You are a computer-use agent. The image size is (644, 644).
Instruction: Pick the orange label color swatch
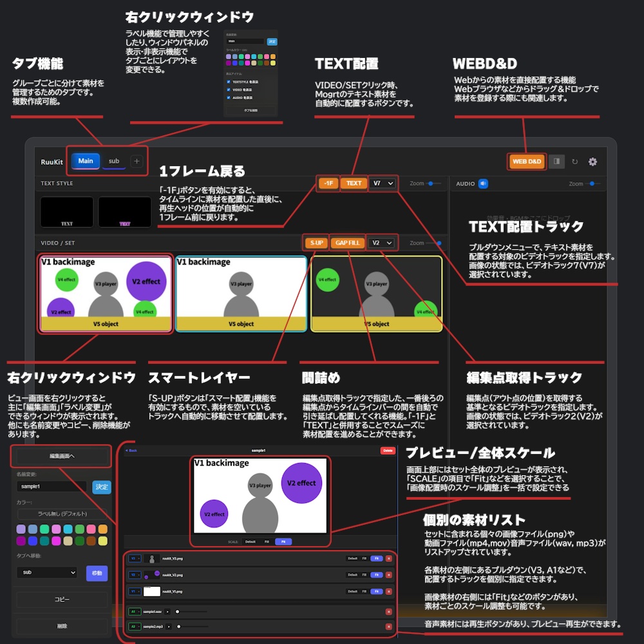click(x=103, y=529)
